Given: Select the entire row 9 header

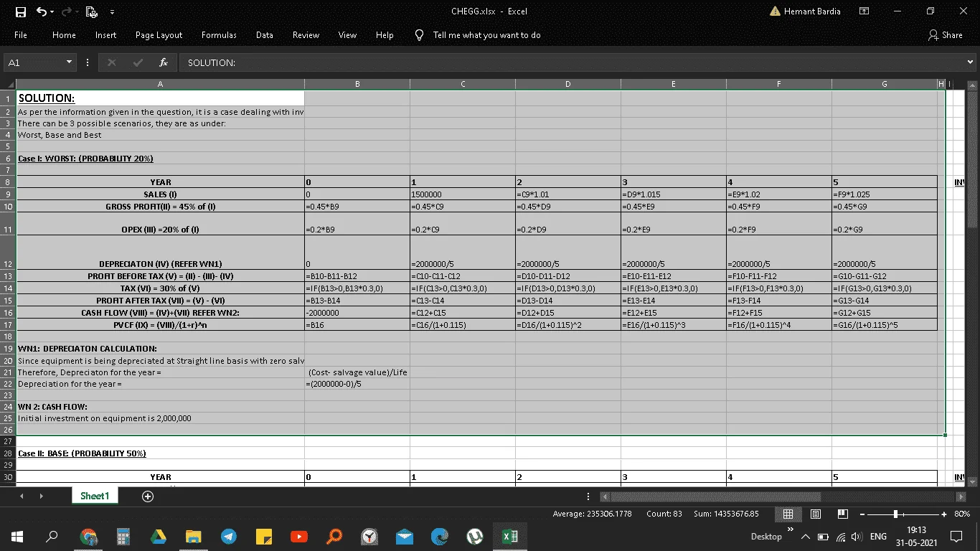Looking at the screenshot, I should 8,194.
